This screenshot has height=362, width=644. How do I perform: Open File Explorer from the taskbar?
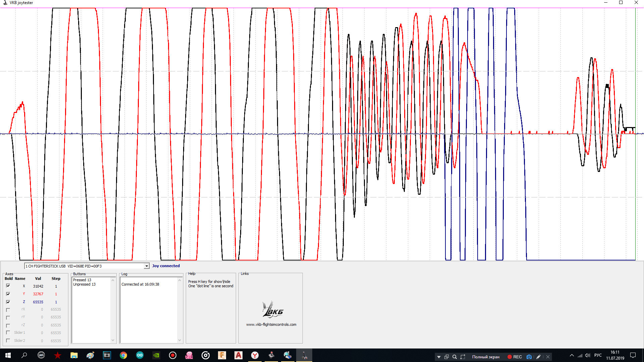click(x=74, y=355)
